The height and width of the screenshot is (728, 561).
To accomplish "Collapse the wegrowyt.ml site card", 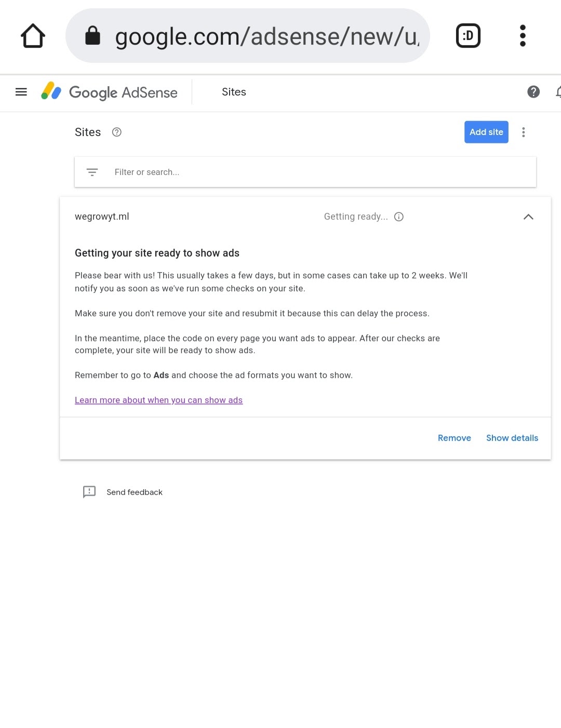I will [528, 217].
